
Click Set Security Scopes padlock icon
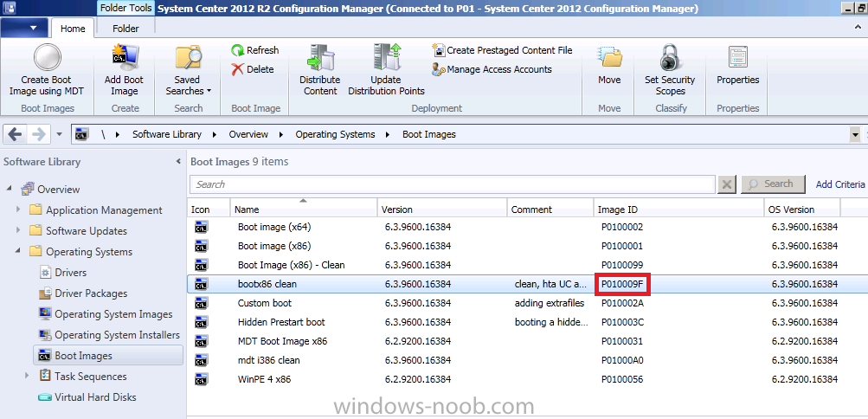click(670, 57)
